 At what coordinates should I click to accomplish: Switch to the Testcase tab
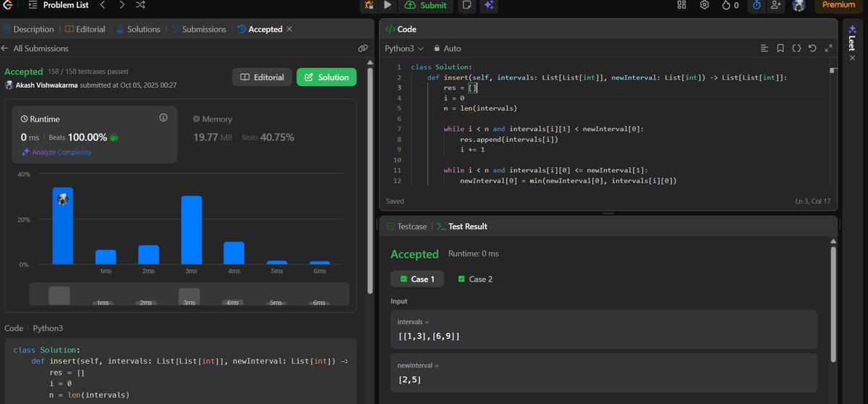coord(406,227)
